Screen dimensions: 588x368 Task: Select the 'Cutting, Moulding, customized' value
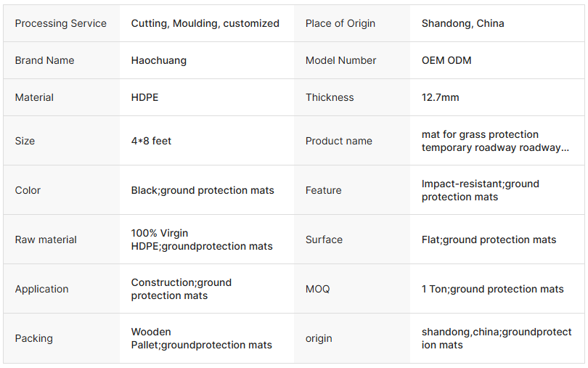click(x=205, y=23)
